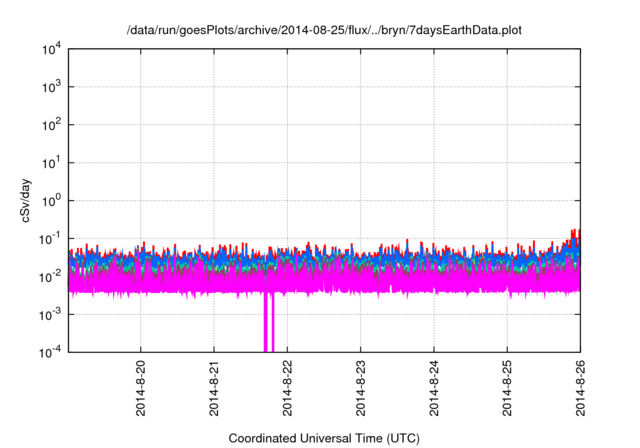Click the 10^3 y-axis tick label
The height and width of the screenshot is (448, 640).
51,87
